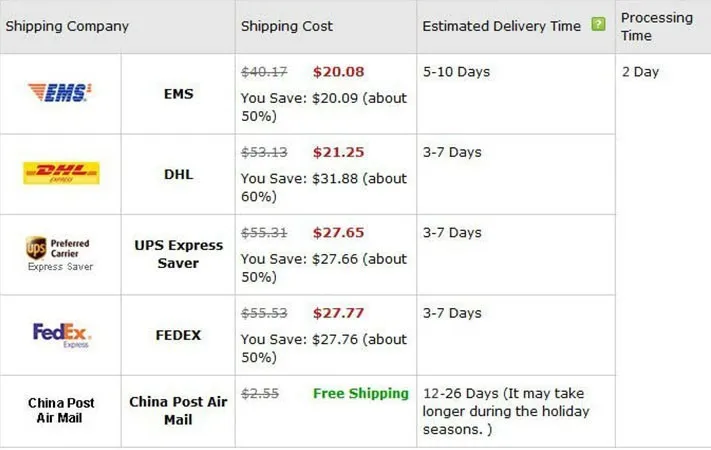Click the EMS carrier logo
This screenshot has height=450, width=711.
tap(59, 93)
